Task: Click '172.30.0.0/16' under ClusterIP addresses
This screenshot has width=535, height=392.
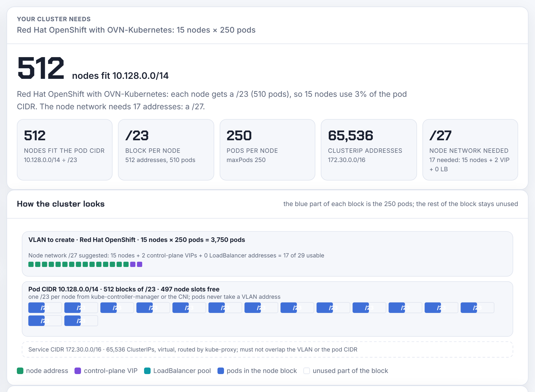Action: (x=347, y=160)
